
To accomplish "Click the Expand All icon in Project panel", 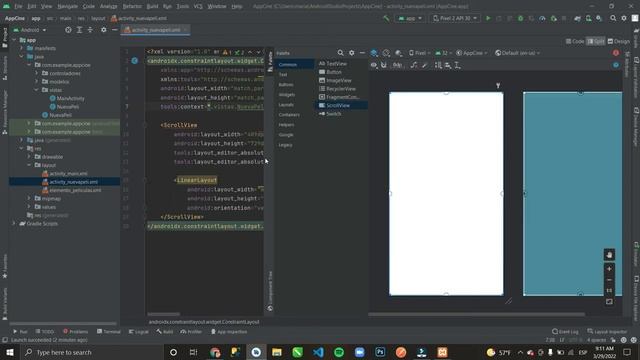I will point(79,30).
